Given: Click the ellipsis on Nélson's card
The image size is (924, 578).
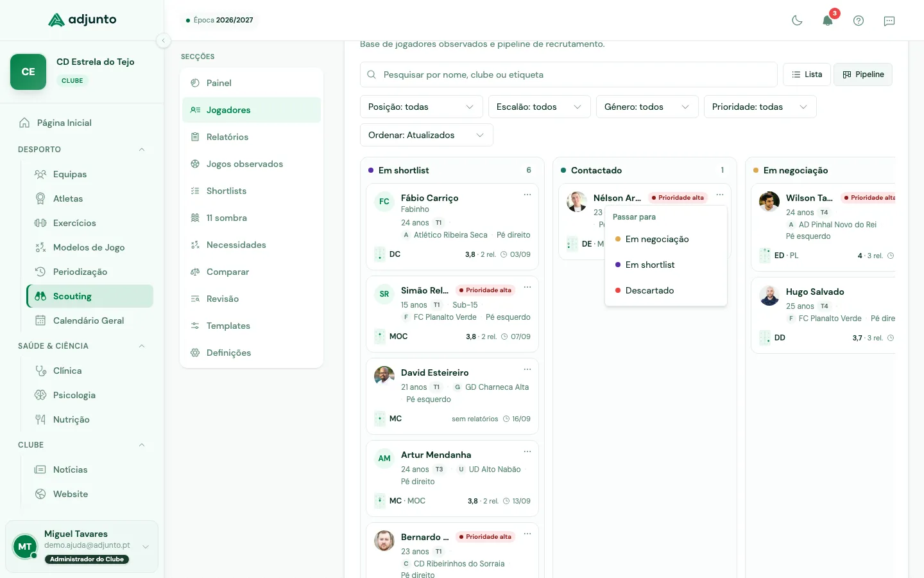Looking at the screenshot, I should pyautogui.click(x=720, y=195).
